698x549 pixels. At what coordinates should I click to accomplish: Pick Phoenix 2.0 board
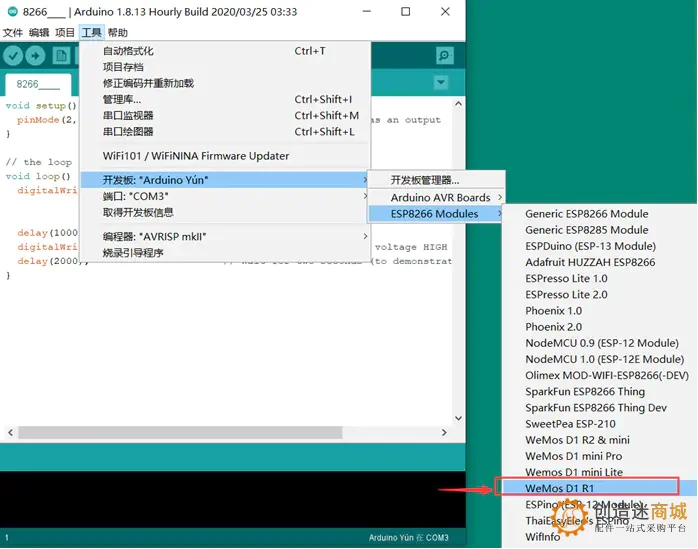pos(599,327)
